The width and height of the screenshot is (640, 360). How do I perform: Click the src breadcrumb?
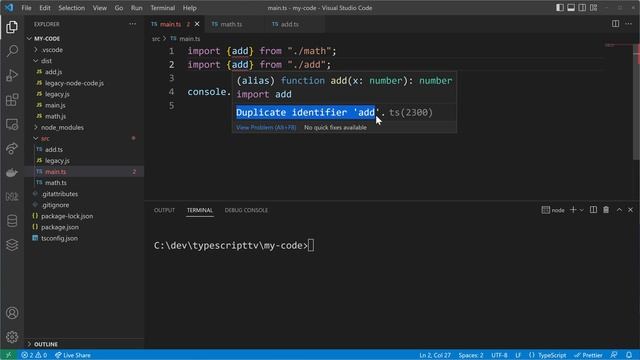pos(156,39)
